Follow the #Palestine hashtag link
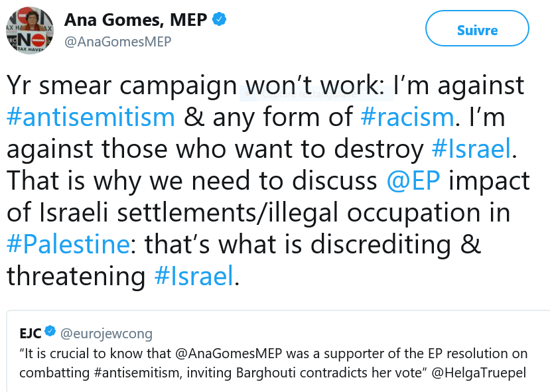Image resolution: width=550 pixels, height=392 pixels. (x=68, y=244)
